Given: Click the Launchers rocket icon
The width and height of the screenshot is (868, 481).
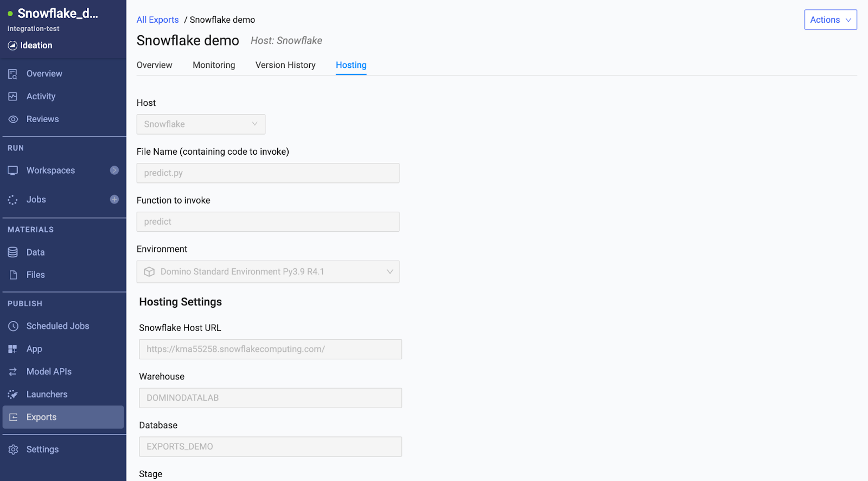Looking at the screenshot, I should [13, 395].
